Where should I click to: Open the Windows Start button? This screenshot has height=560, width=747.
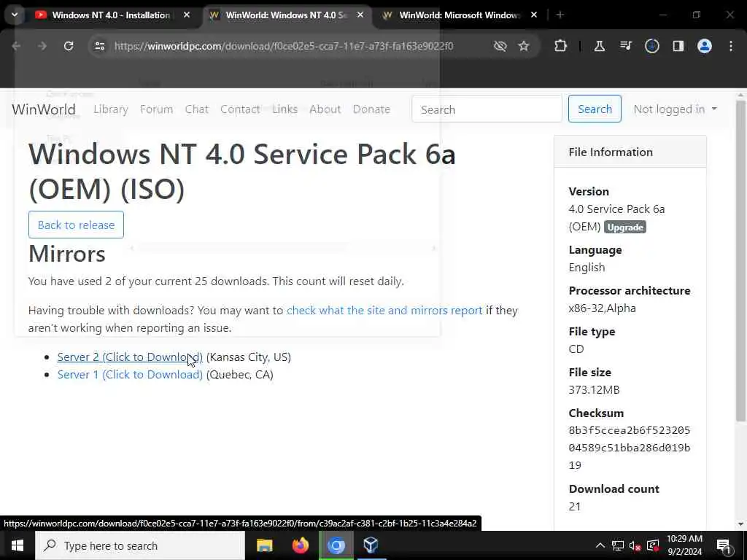(18, 545)
